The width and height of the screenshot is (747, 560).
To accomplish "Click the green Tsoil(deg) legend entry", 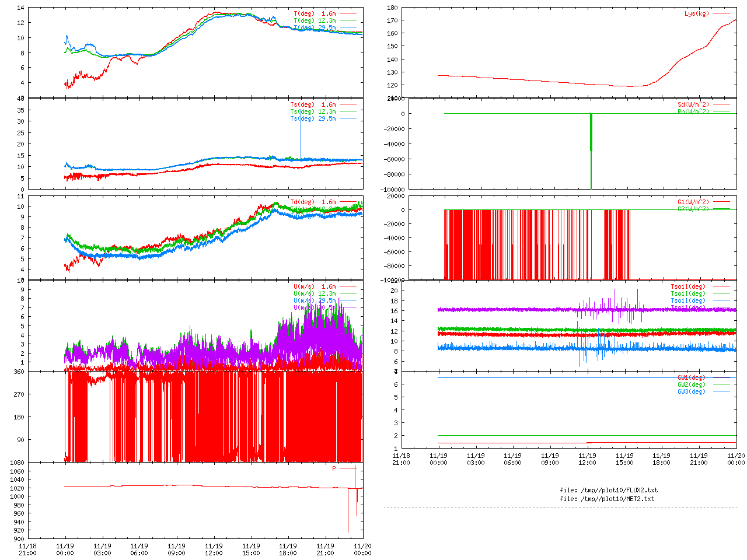I will (x=700, y=294).
